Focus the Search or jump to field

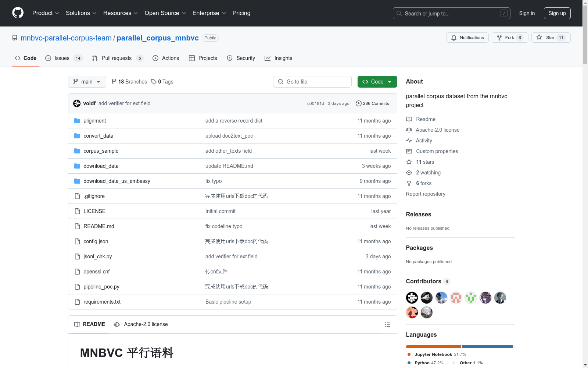coord(452,13)
